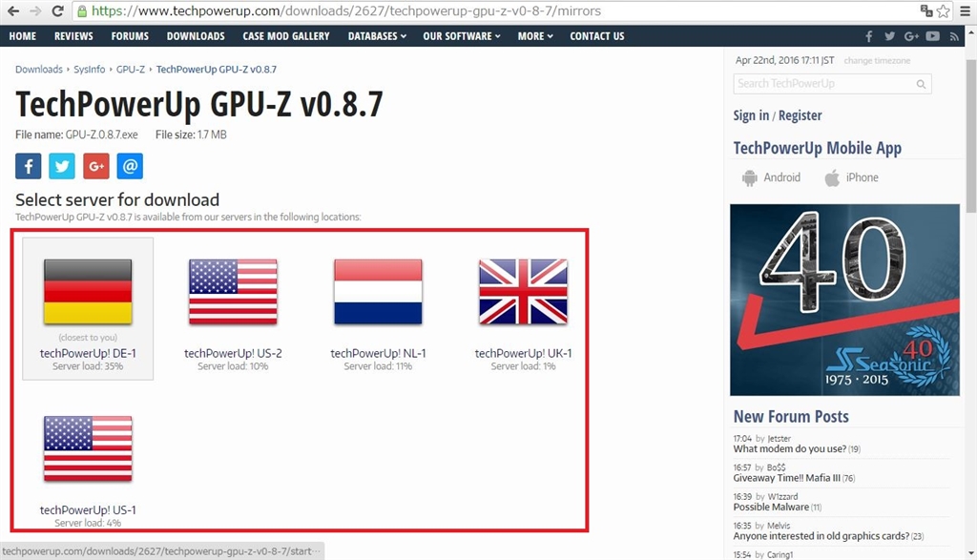Open the Android app link text
The width and height of the screenshot is (977, 560).
[x=782, y=177]
